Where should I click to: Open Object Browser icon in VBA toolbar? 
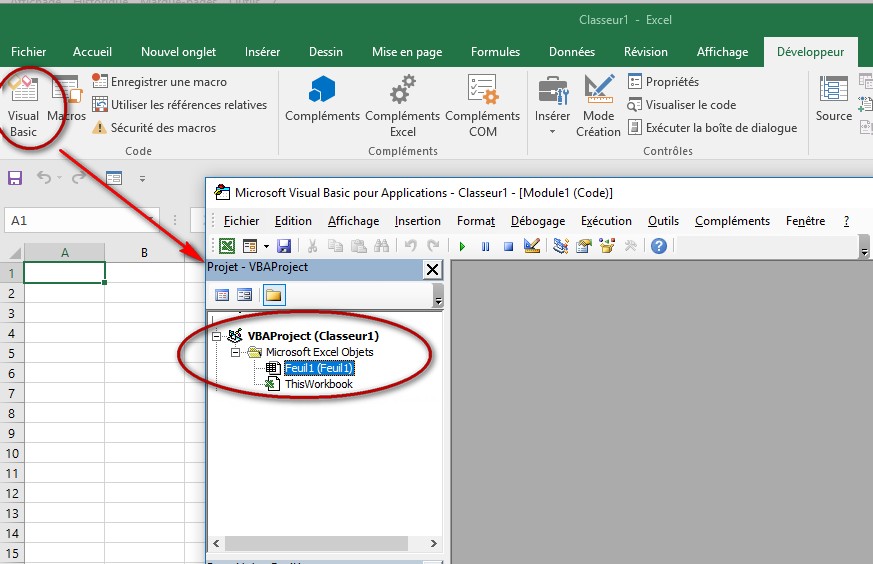pyautogui.click(x=607, y=246)
